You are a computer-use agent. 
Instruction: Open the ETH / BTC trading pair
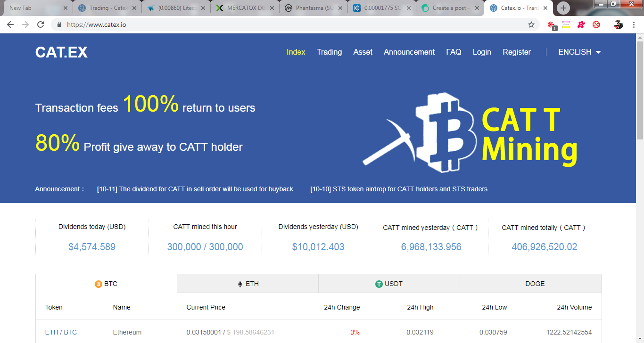(61, 332)
